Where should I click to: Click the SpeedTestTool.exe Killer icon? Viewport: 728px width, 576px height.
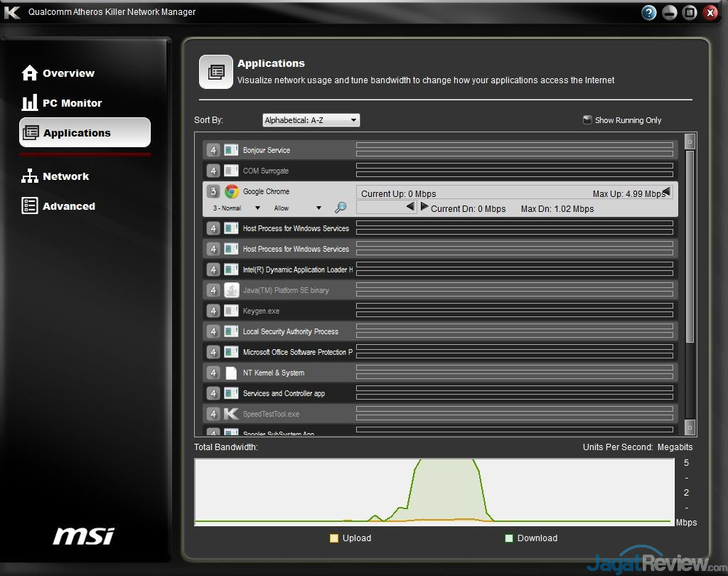pos(232,414)
